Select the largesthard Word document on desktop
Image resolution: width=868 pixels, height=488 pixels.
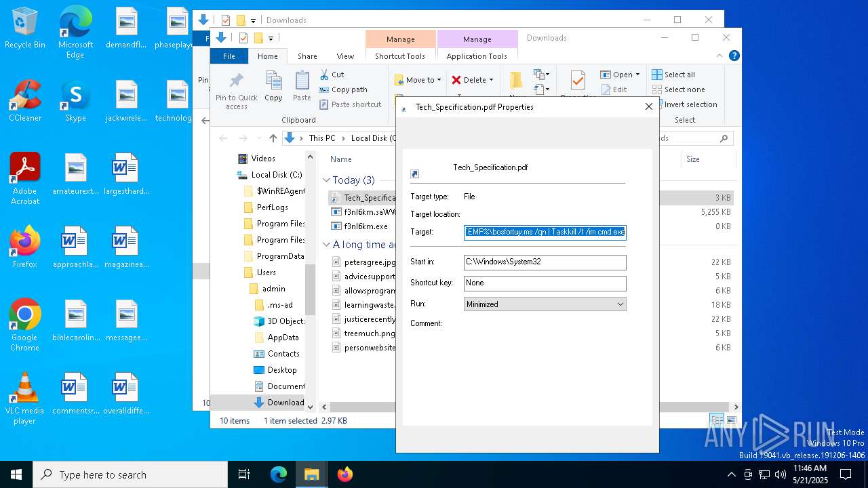[126, 174]
